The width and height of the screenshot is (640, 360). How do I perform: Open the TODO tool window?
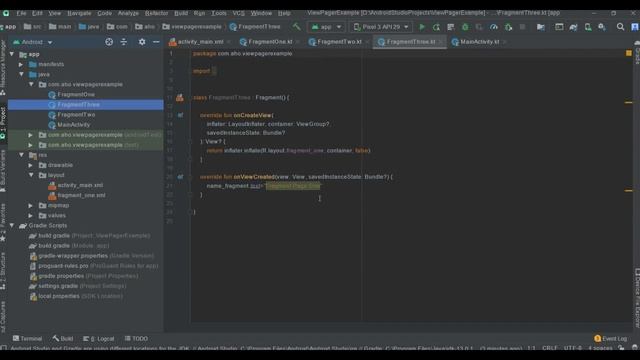pyautogui.click(x=136, y=338)
